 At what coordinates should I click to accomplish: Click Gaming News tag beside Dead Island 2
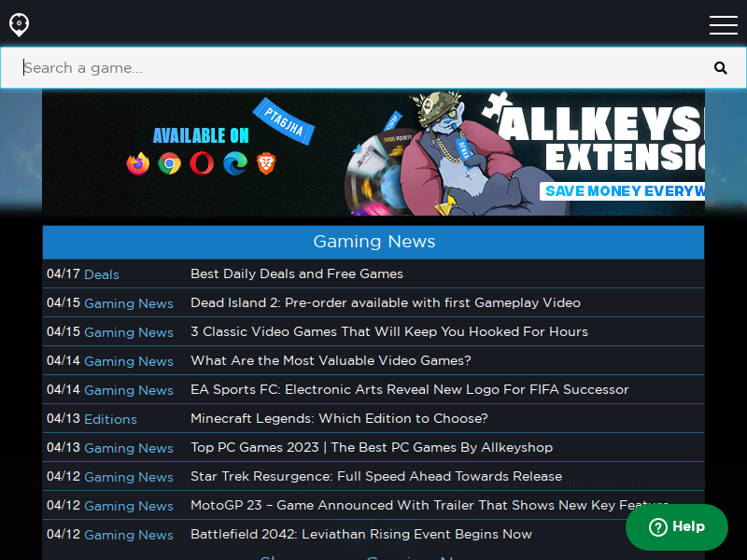(129, 304)
